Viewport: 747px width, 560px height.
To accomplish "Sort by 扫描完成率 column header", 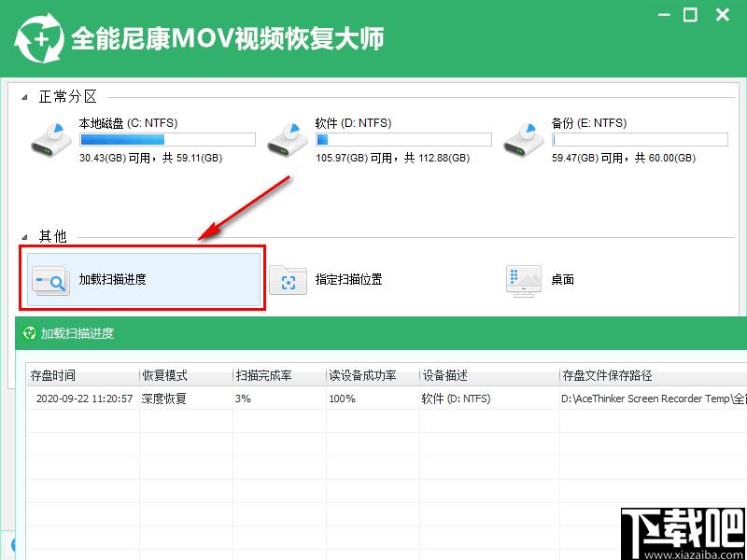I will [279, 376].
